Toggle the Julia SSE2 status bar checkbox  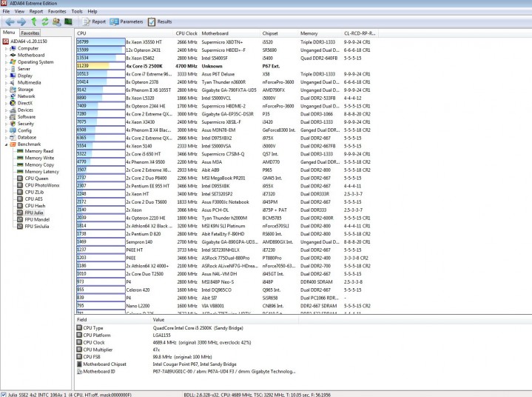click(4, 395)
